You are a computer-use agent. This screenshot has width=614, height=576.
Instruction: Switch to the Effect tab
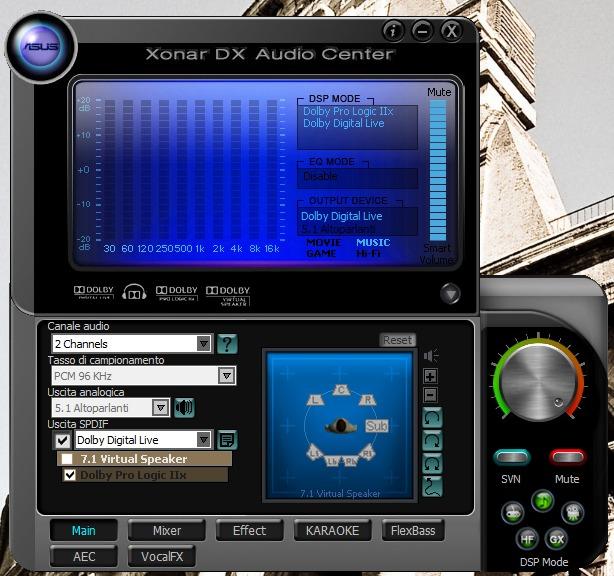(x=249, y=531)
